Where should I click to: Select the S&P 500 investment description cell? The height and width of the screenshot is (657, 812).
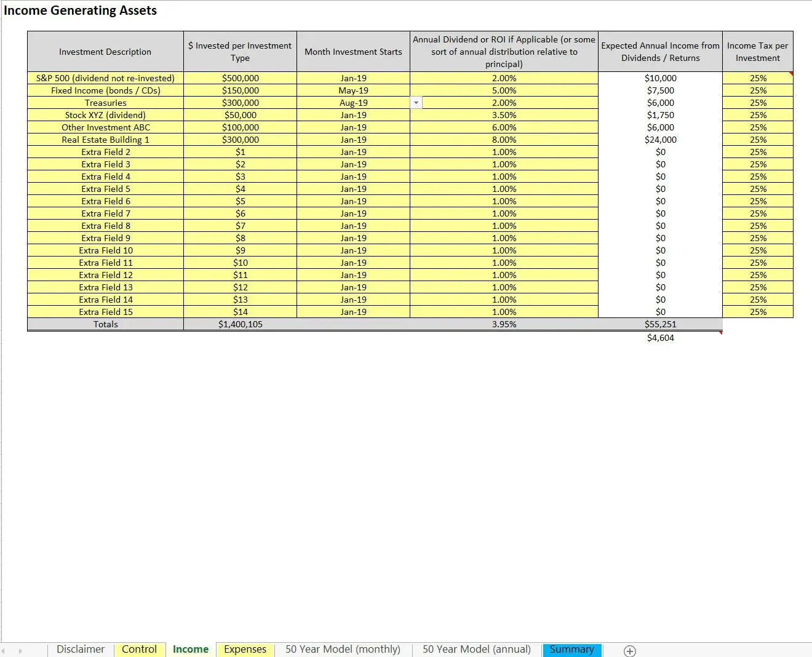tap(105, 78)
